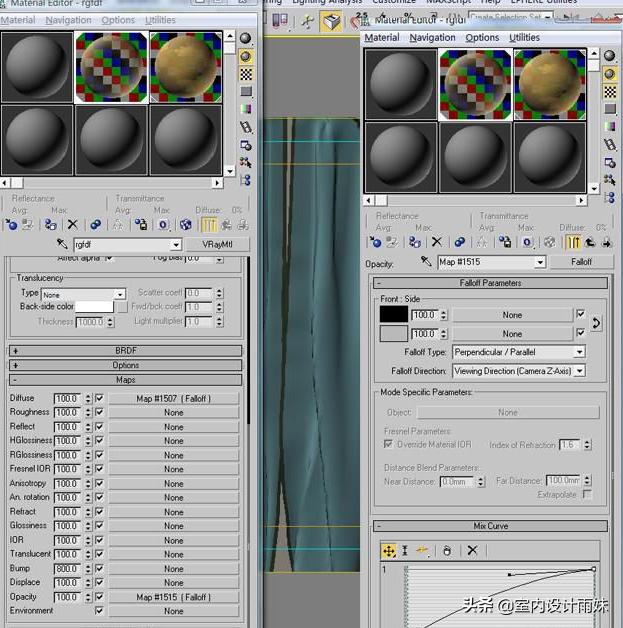The image size is (623, 628).
Task: Click Diffuse Map #1507 (Falloff) button
Action: [x=173, y=399]
